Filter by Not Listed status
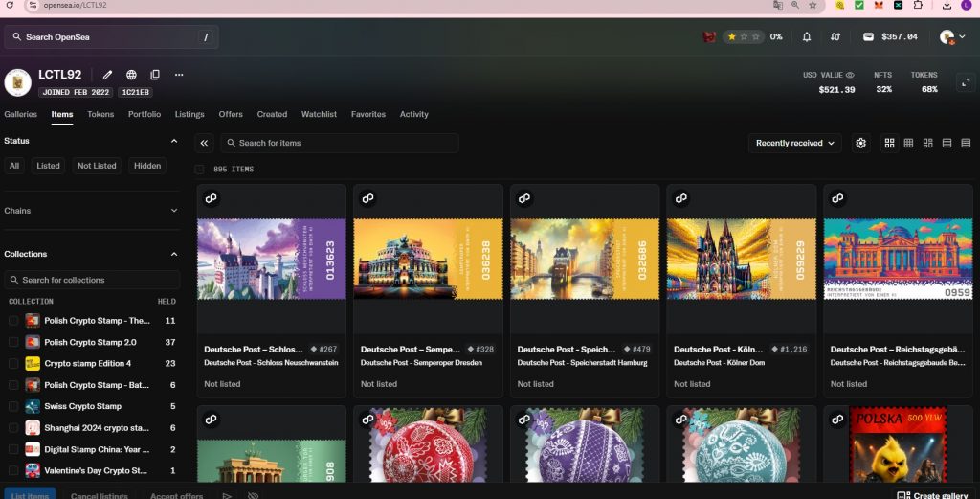This screenshot has width=980, height=499. (97, 166)
